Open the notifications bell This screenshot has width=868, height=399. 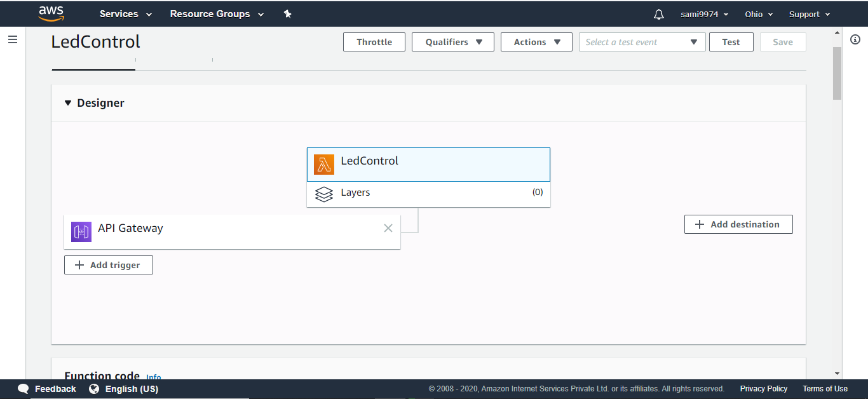pos(659,14)
